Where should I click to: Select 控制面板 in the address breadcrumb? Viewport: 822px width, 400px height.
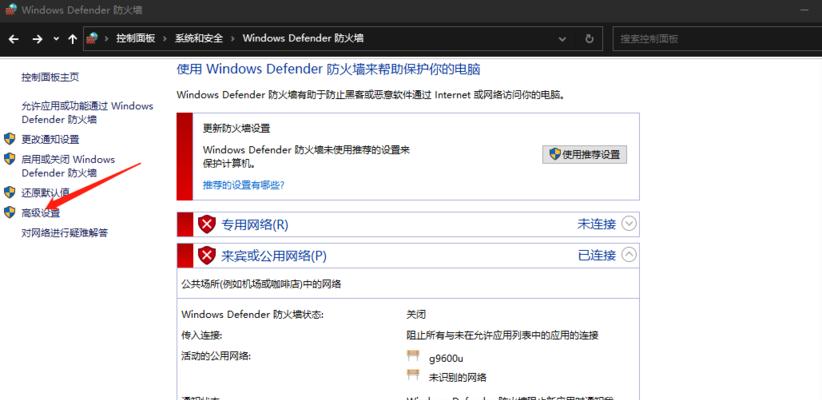click(135, 38)
